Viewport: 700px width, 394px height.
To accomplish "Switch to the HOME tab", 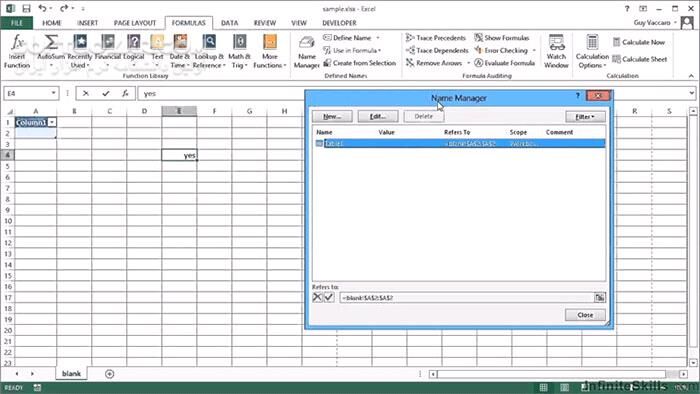I will point(52,23).
